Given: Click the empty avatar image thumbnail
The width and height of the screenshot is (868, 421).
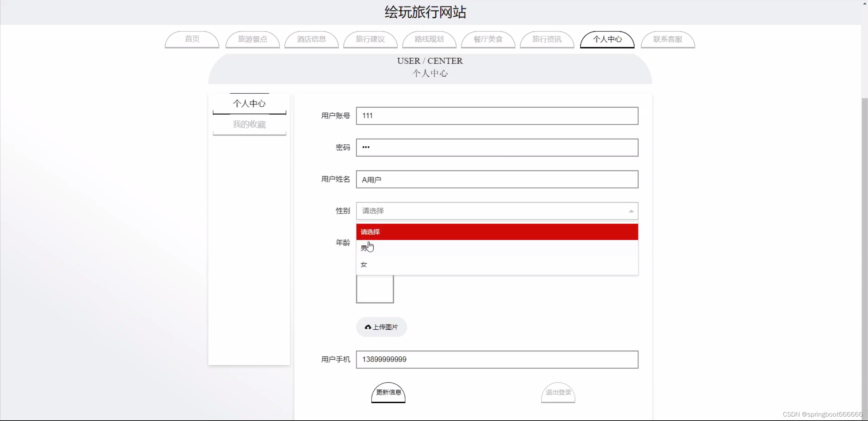Looking at the screenshot, I should pos(375,289).
